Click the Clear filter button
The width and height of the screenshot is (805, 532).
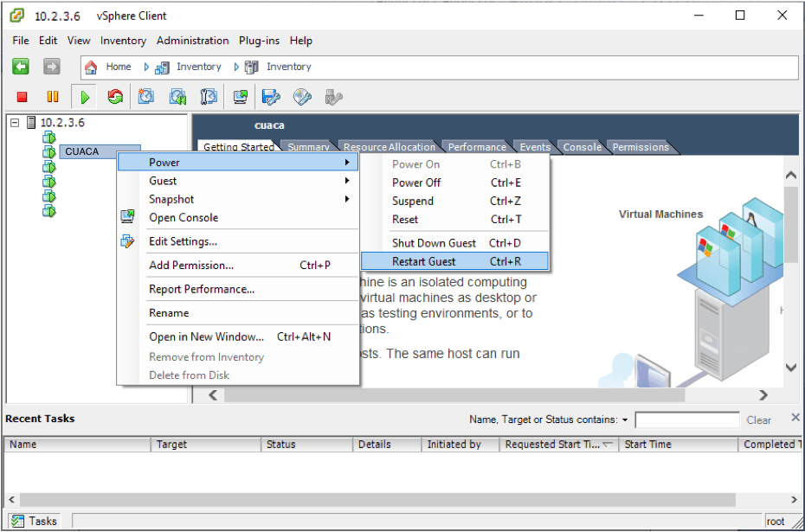point(758,420)
